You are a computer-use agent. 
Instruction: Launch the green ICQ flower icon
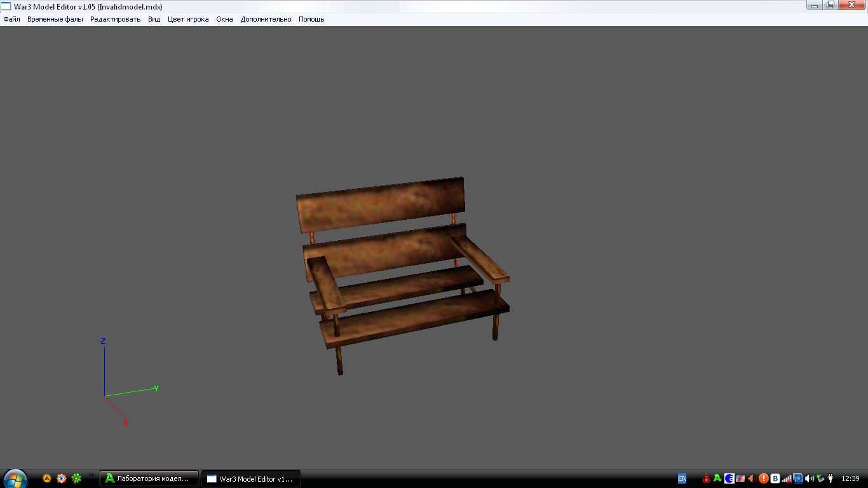point(76,478)
